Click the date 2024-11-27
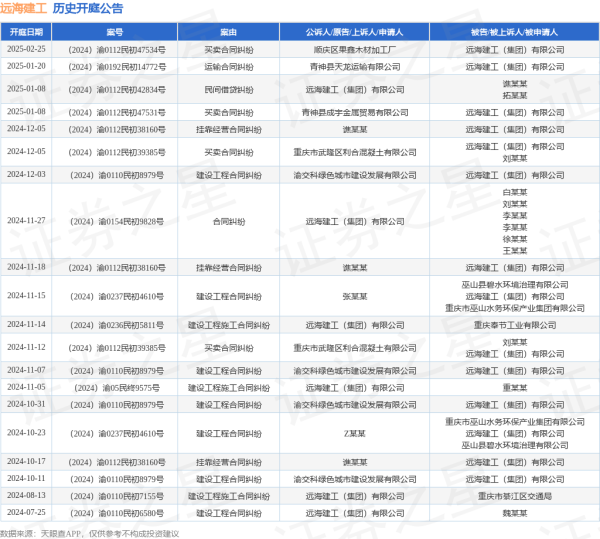The height and width of the screenshot is (539, 600). click(x=26, y=221)
